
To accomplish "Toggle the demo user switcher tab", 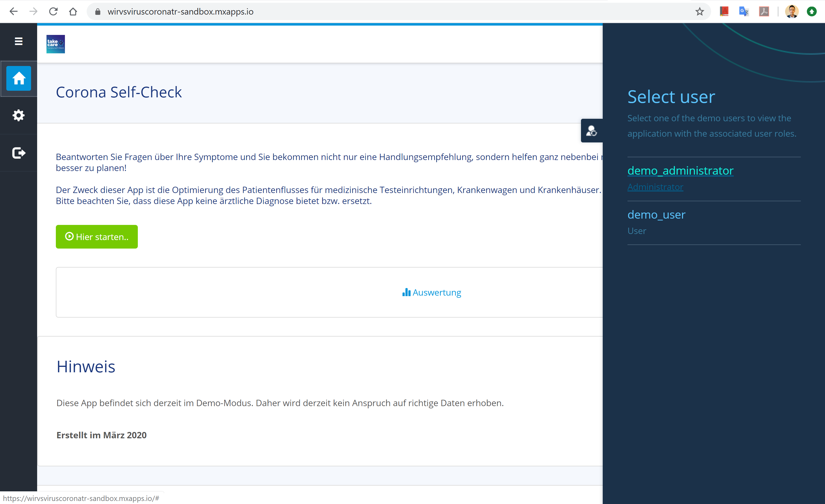I will (x=591, y=131).
